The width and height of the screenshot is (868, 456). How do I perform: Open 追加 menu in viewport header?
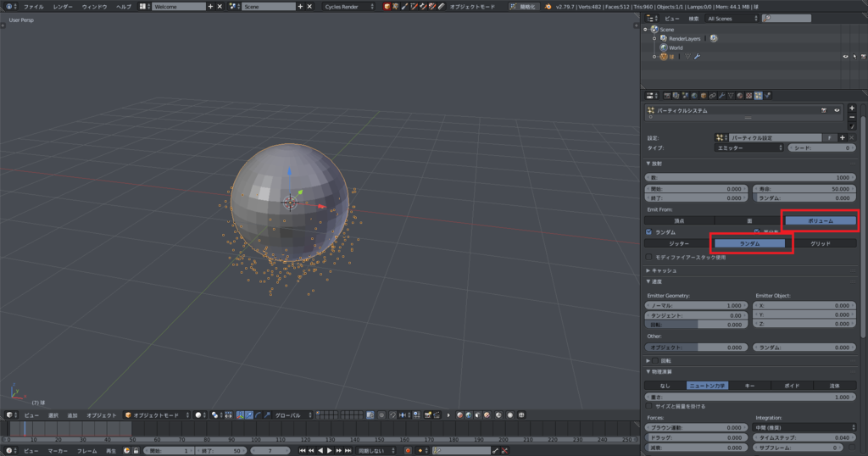coord(73,415)
